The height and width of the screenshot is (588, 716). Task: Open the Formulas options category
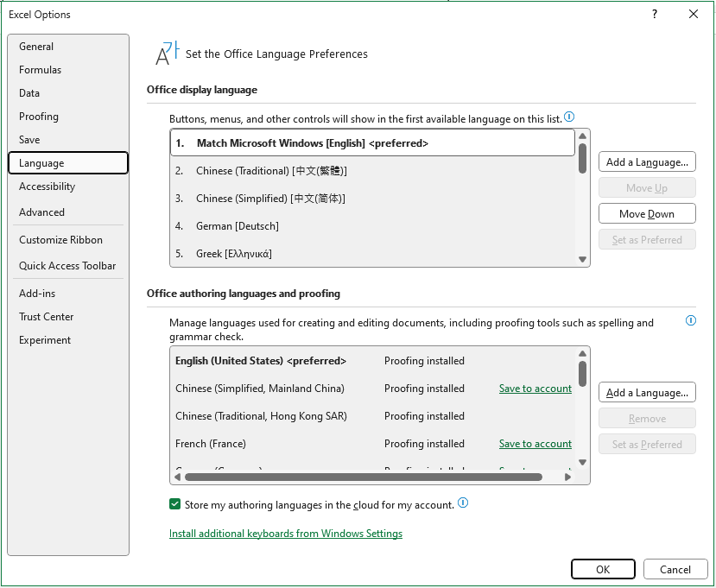point(68,70)
